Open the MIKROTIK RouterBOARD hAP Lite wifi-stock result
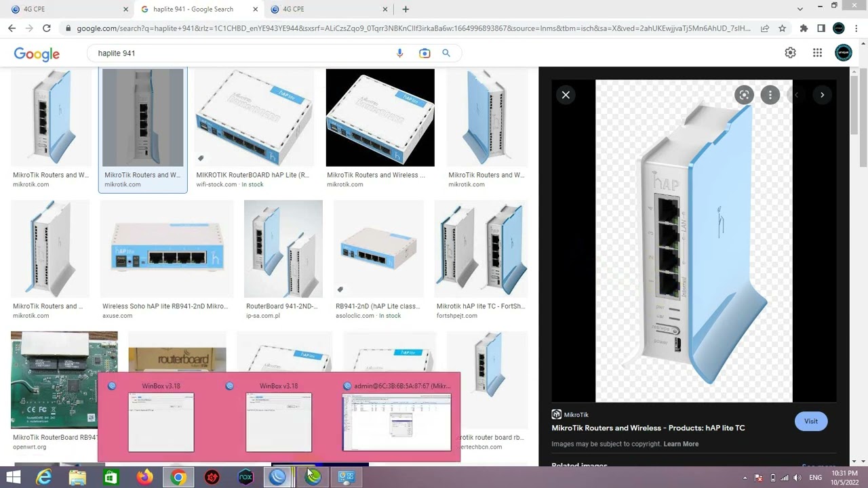Screen dimensions: 868x488 pos(254,129)
